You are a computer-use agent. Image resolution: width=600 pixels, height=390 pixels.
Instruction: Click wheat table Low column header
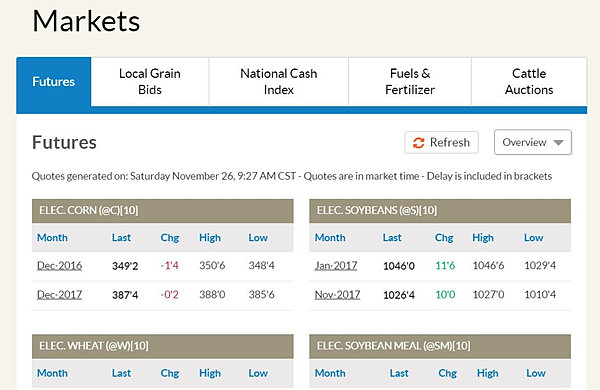click(258, 373)
